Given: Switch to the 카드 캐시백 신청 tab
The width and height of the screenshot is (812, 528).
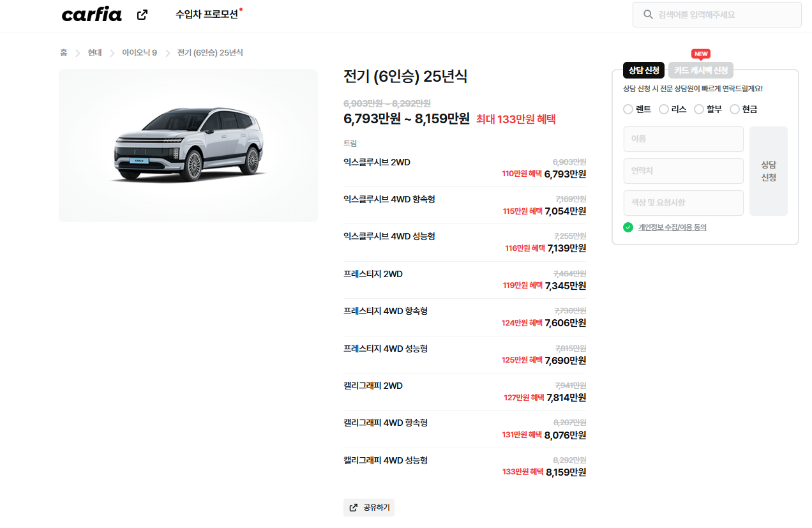Looking at the screenshot, I should pos(701,70).
